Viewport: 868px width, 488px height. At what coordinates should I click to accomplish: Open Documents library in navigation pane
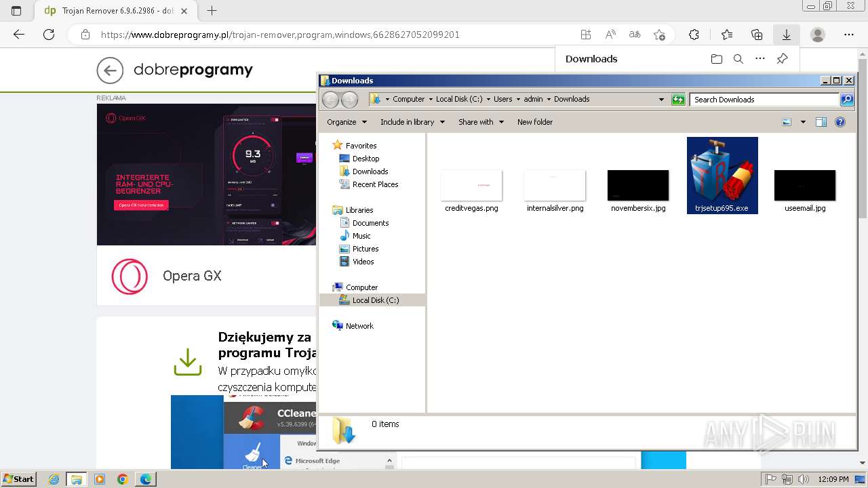(370, 223)
